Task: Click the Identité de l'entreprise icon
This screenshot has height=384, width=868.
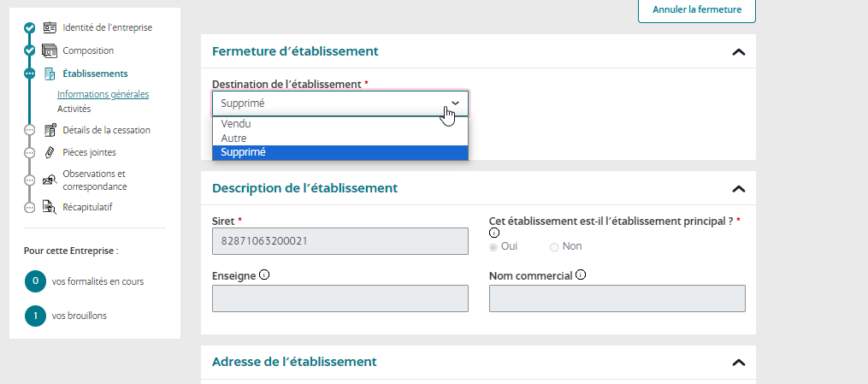Action: 50,27
